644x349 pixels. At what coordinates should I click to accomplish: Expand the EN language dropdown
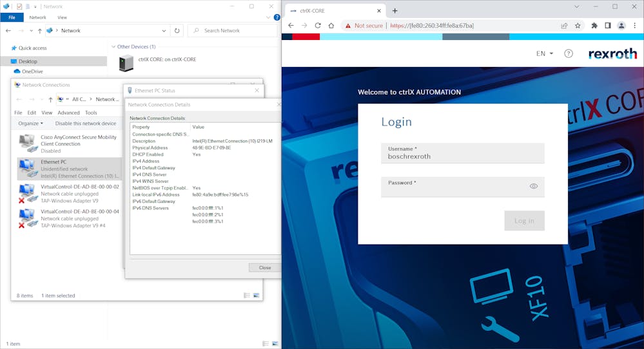(x=545, y=53)
